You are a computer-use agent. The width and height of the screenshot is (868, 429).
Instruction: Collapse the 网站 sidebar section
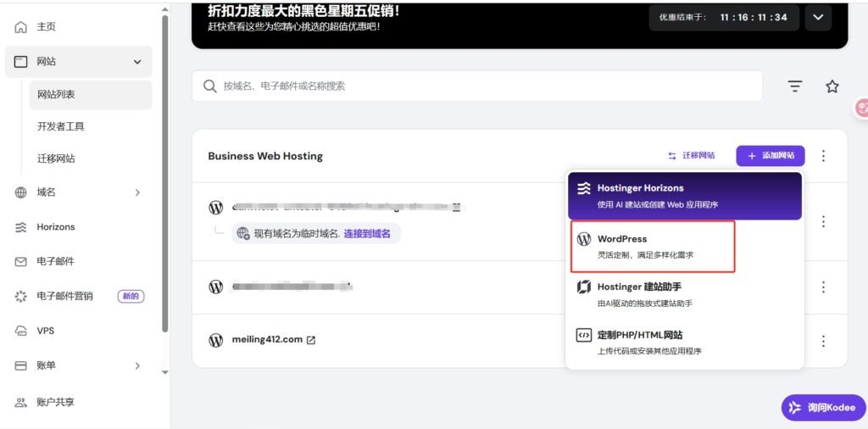(x=137, y=62)
